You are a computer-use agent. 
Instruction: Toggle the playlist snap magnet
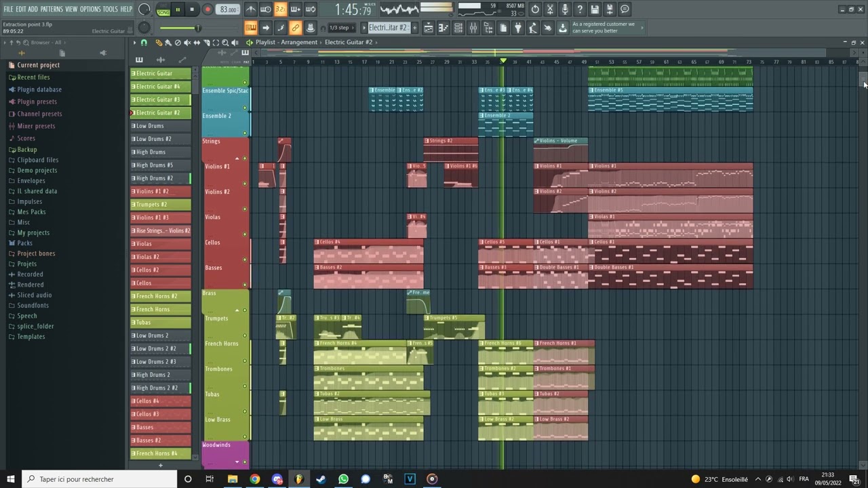click(144, 42)
